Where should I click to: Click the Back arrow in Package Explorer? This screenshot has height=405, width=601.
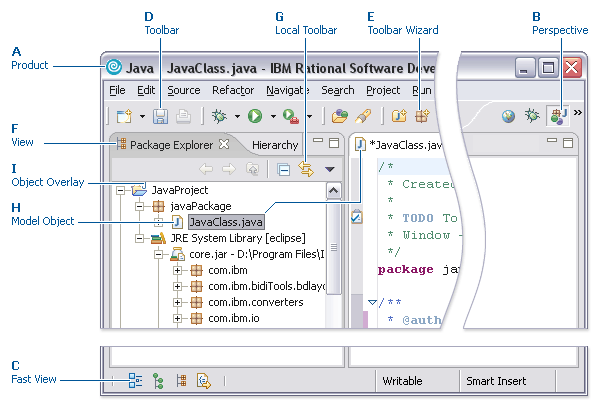pyautogui.click(x=206, y=169)
